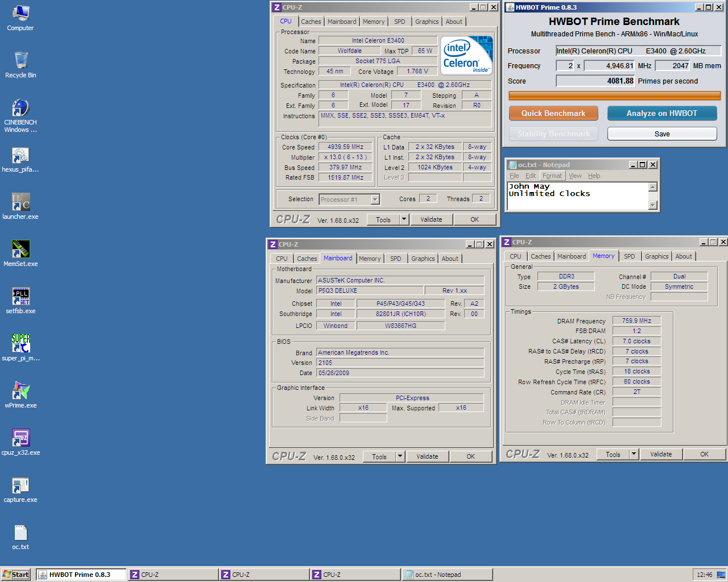Click Validate in CPU tab CPU-Z window
Image resolution: width=728 pixels, height=582 pixels.
pos(431,219)
